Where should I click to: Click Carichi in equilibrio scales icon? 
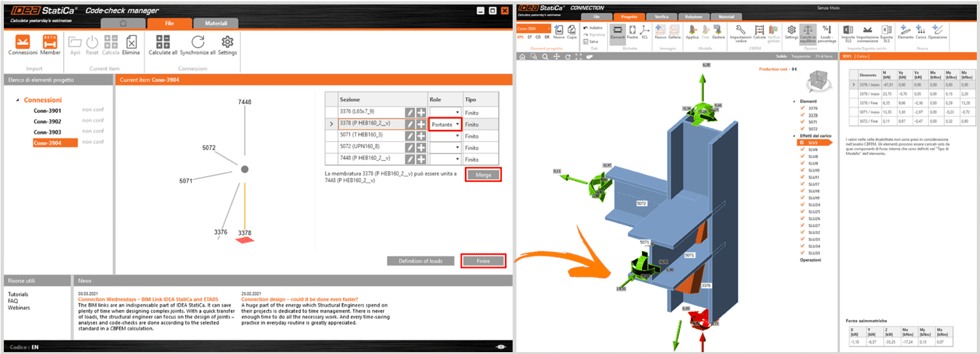(808, 29)
